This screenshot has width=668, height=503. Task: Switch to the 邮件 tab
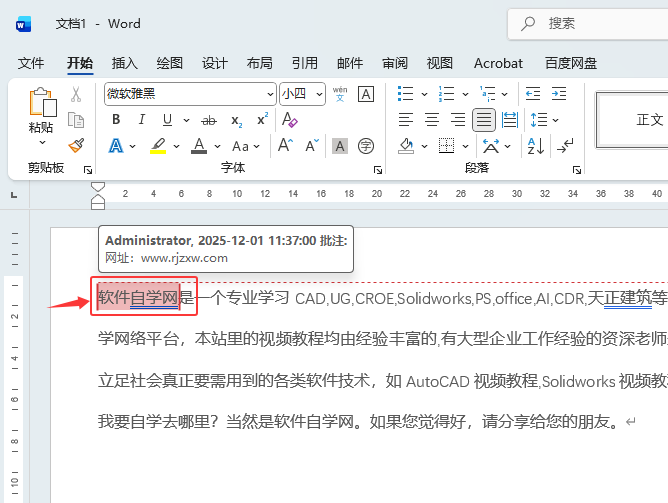pyautogui.click(x=350, y=63)
